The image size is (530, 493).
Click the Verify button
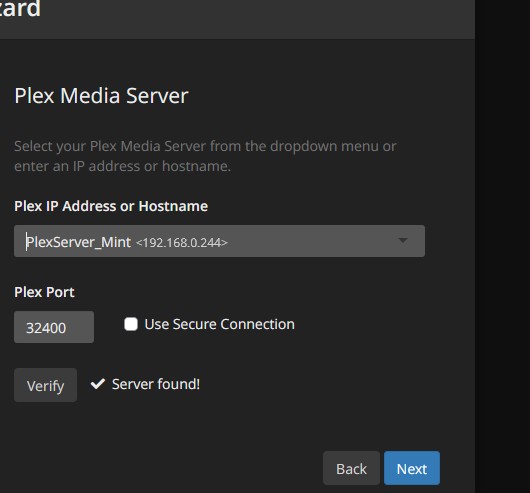point(45,385)
